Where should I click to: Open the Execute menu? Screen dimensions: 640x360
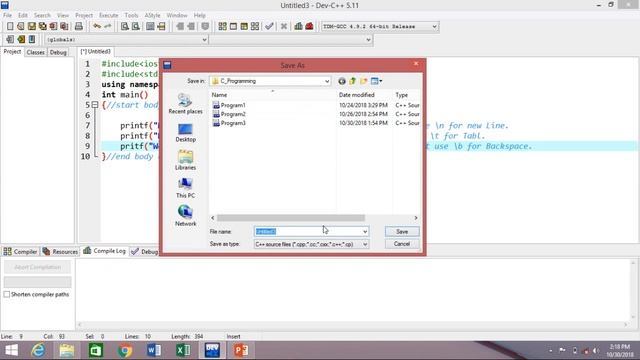coord(109,15)
